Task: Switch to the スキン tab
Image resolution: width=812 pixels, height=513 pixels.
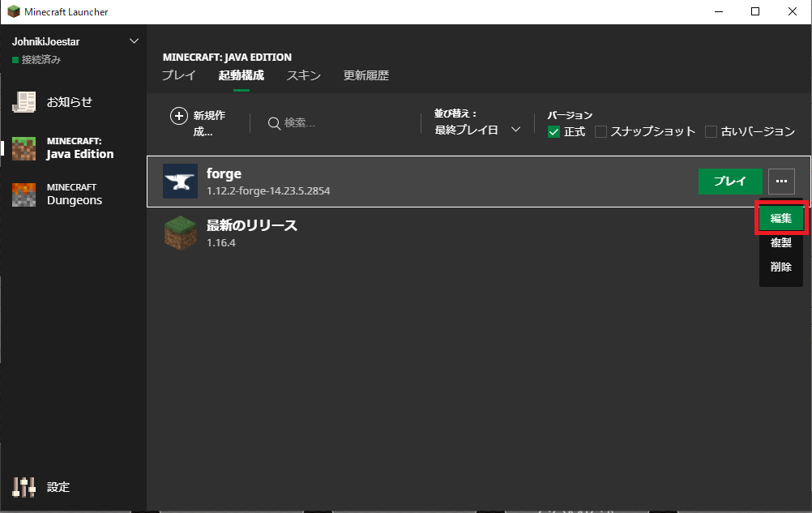Action: (304, 75)
